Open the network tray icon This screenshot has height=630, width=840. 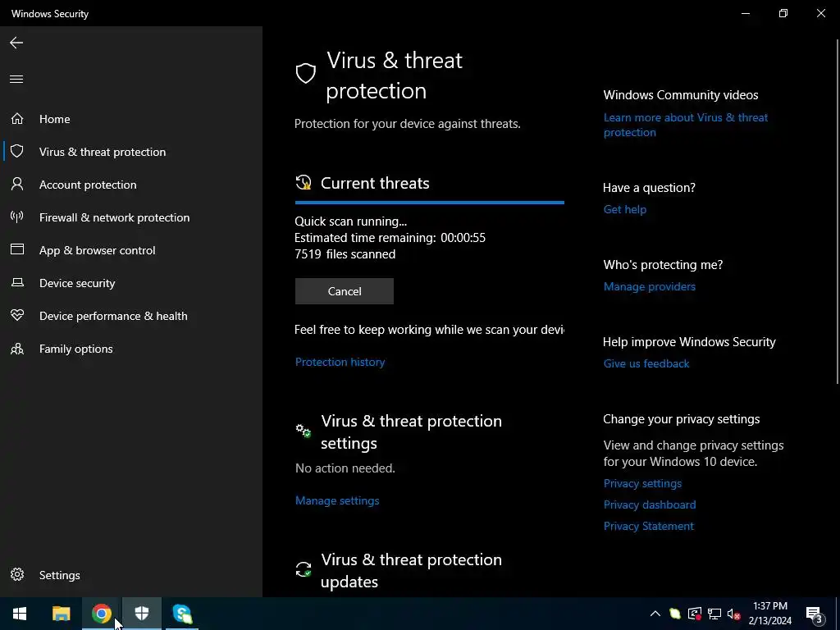click(x=714, y=614)
